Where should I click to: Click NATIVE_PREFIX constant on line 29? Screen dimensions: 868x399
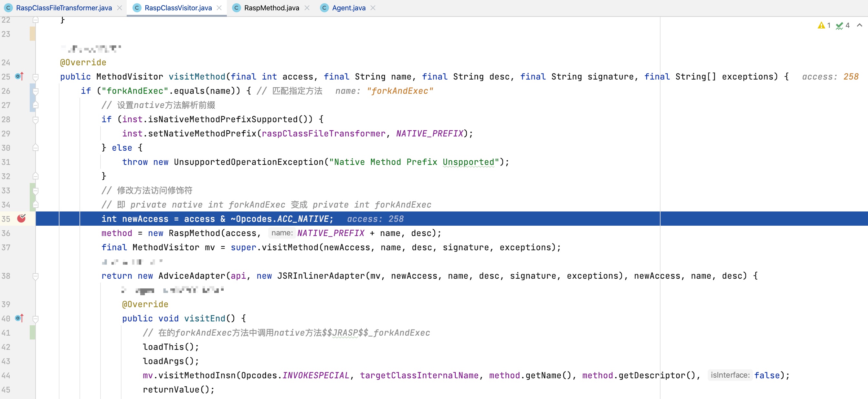tap(429, 134)
